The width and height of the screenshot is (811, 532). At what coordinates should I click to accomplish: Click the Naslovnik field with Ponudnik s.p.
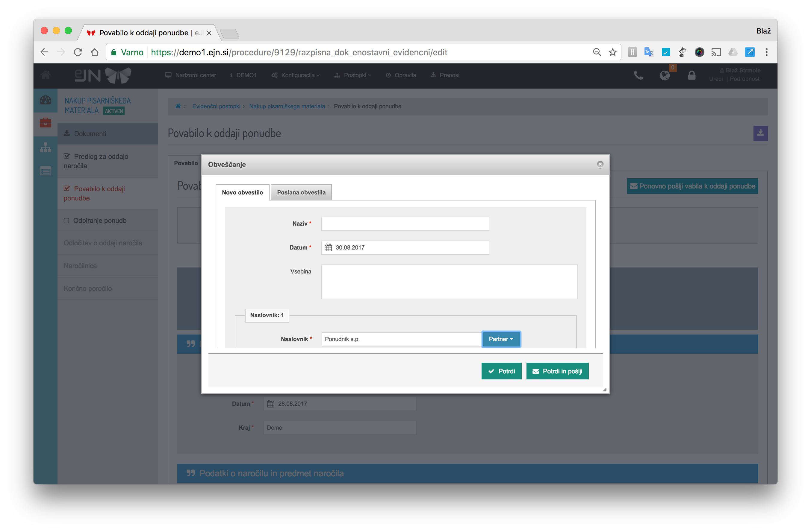[401, 339]
